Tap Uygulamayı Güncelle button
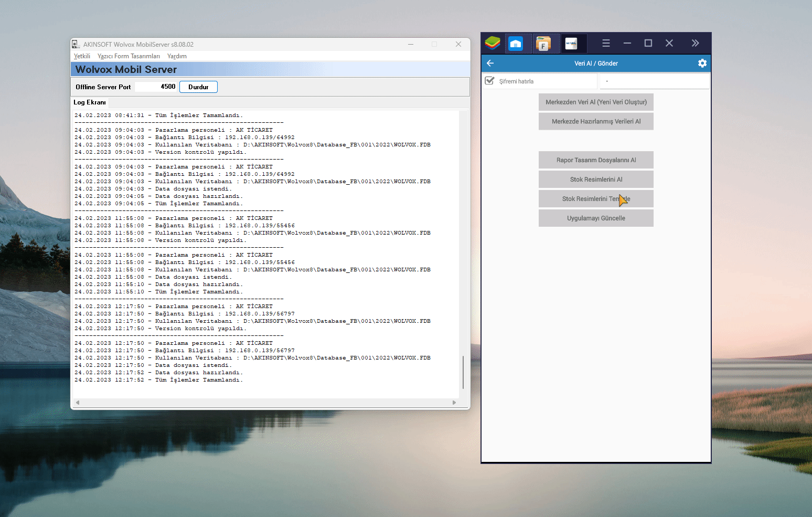Viewport: 812px width, 517px height. point(596,218)
